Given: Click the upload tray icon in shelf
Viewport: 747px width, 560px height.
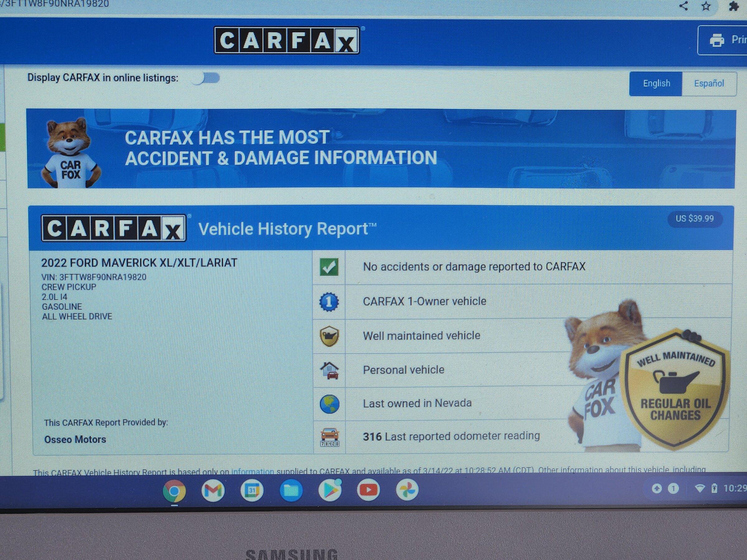Looking at the screenshot, I should pos(656,488).
